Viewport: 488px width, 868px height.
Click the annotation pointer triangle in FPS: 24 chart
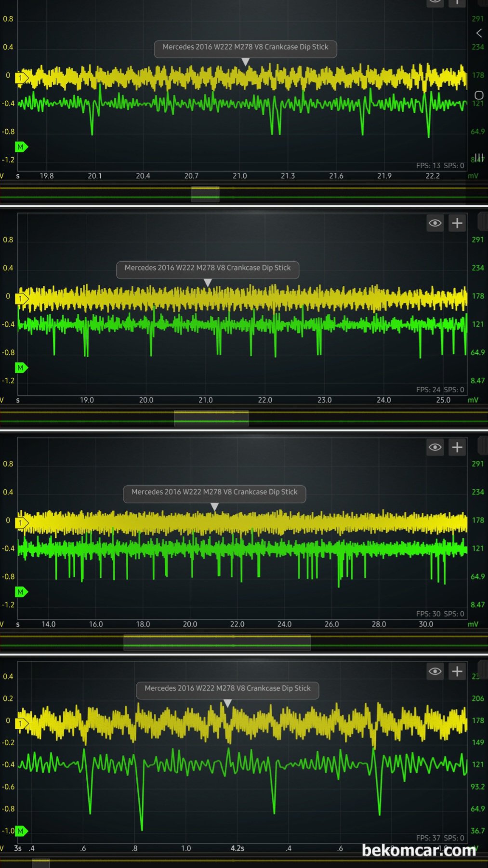(x=208, y=283)
